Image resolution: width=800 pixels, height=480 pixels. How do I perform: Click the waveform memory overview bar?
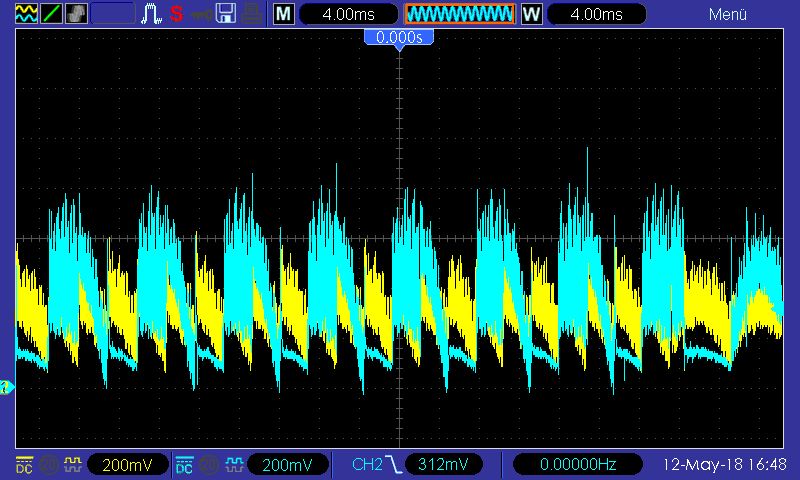coord(459,14)
